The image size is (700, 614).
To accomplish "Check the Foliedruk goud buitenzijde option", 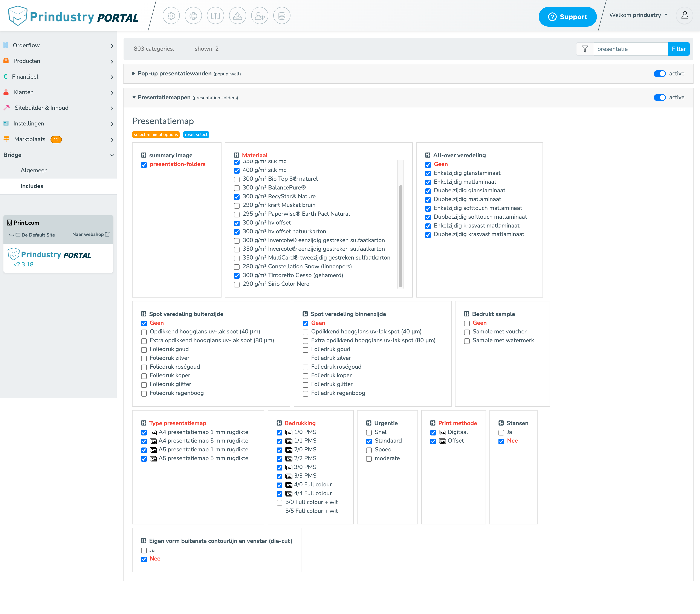I will (x=144, y=350).
